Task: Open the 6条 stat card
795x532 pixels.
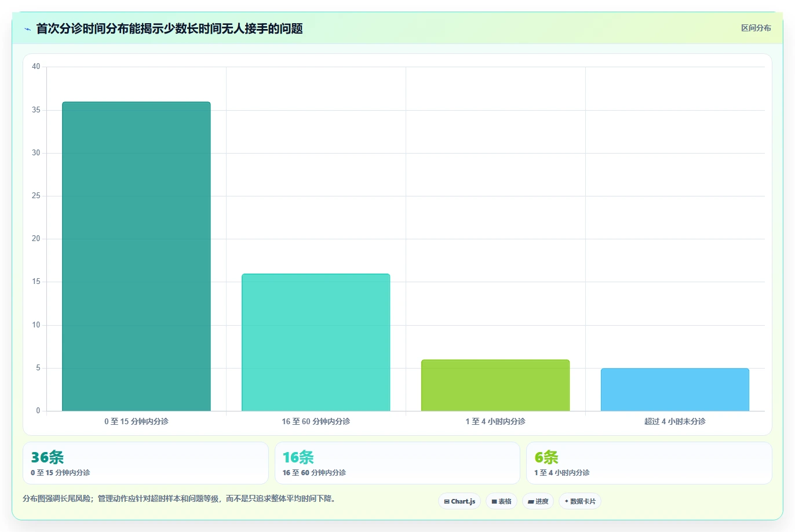Action: [x=649, y=463]
